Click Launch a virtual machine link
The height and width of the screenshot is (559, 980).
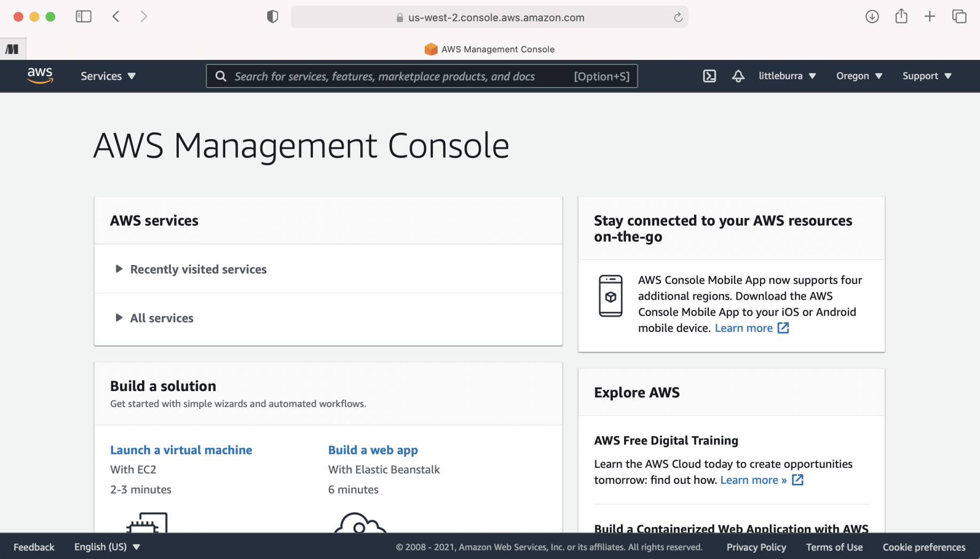181,450
